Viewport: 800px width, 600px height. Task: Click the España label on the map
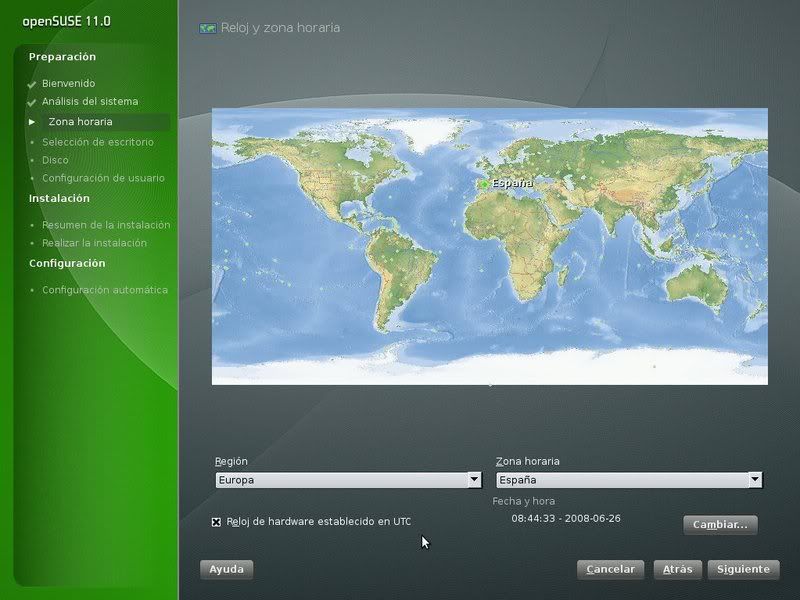pos(512,183)
